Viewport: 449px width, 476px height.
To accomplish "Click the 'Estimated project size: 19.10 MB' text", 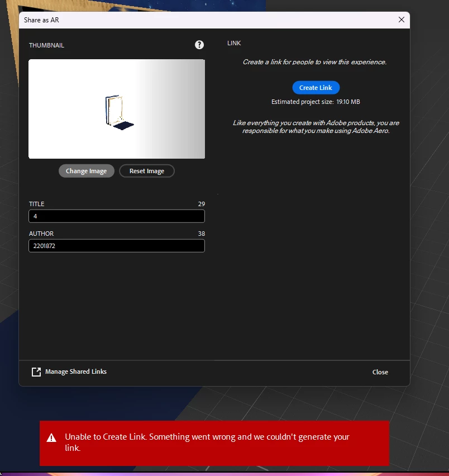I will coord(316,102).
